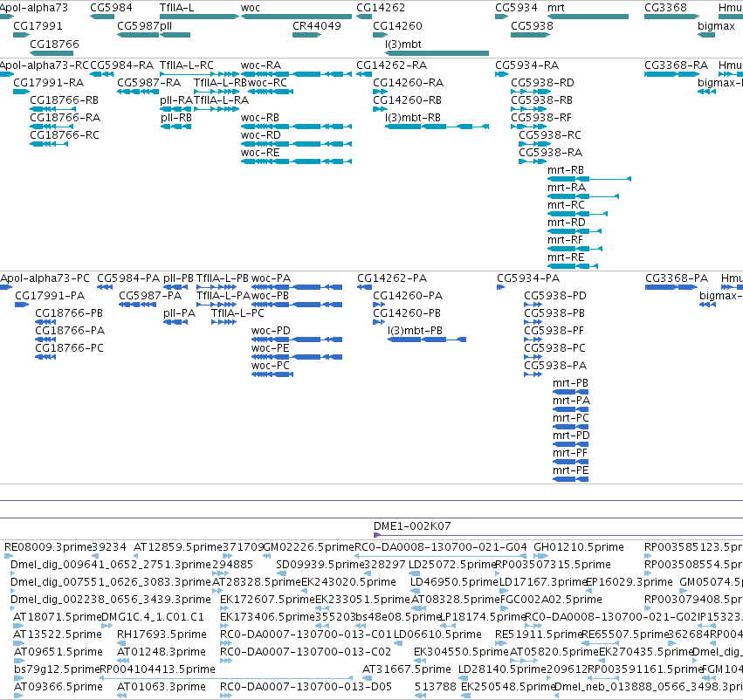Open the CG14262 gene label
This screenshot has width=743, height=700.
(x=381, y=8)
